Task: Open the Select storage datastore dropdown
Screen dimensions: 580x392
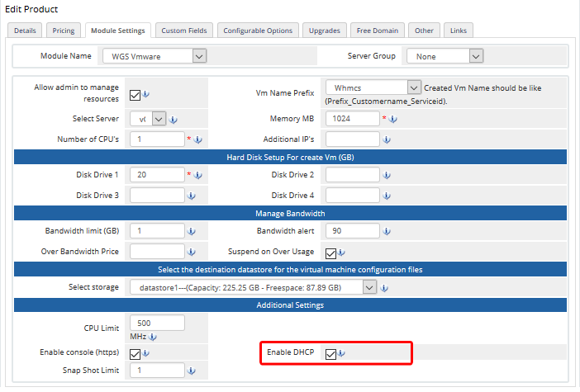Action: (x=253, y=287)
